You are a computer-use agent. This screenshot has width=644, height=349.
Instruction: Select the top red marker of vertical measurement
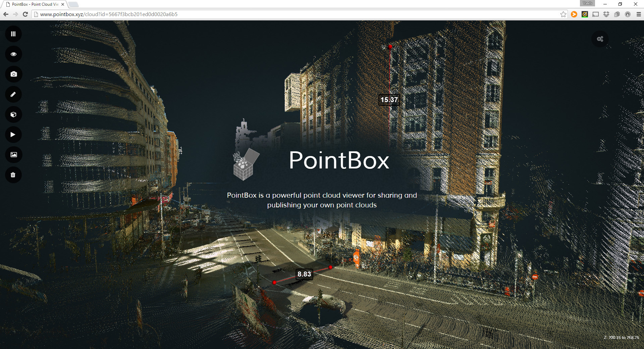pos(390,47)
